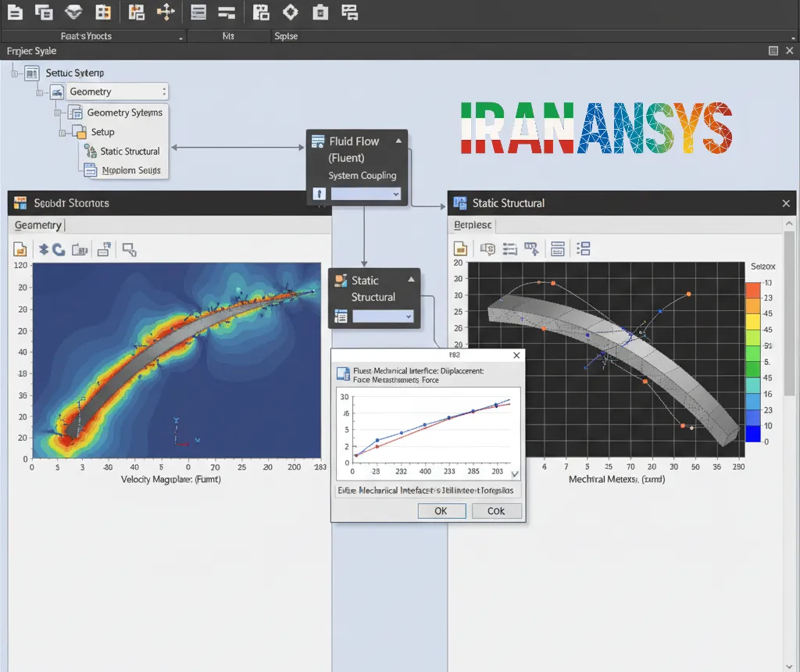Screen dimensions: 800x672
Task: Open the Static Structural block dropdown field
Action: (383, 316)
